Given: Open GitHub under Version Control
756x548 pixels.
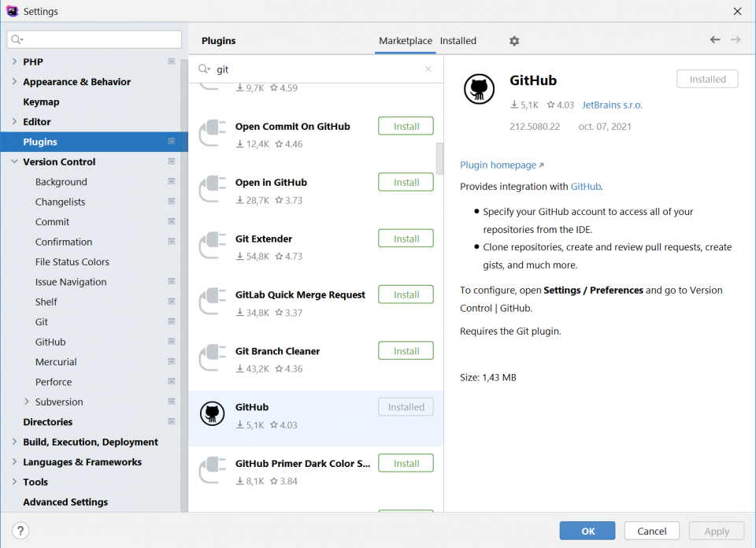Looking at the screenshot, I should pos(50,342).
